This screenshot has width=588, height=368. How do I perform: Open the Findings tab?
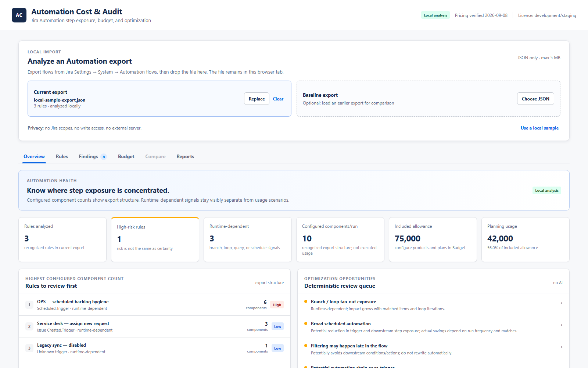[x=93, y=156]
